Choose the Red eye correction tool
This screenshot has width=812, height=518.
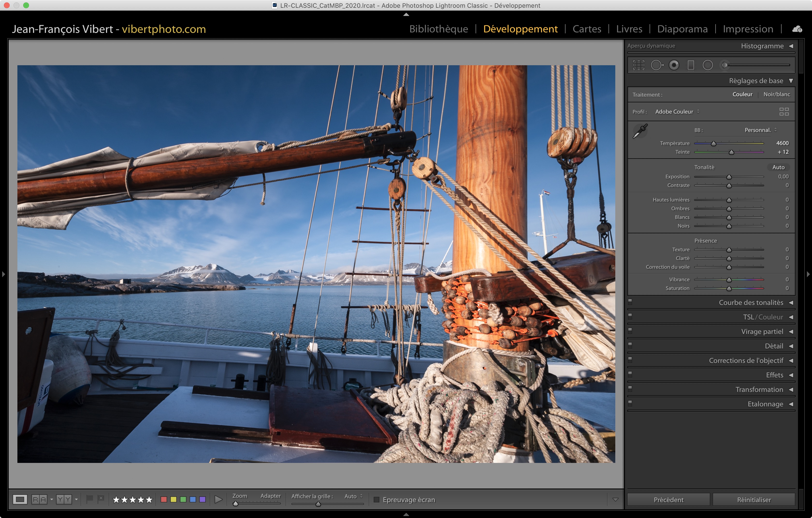(674, 65)
